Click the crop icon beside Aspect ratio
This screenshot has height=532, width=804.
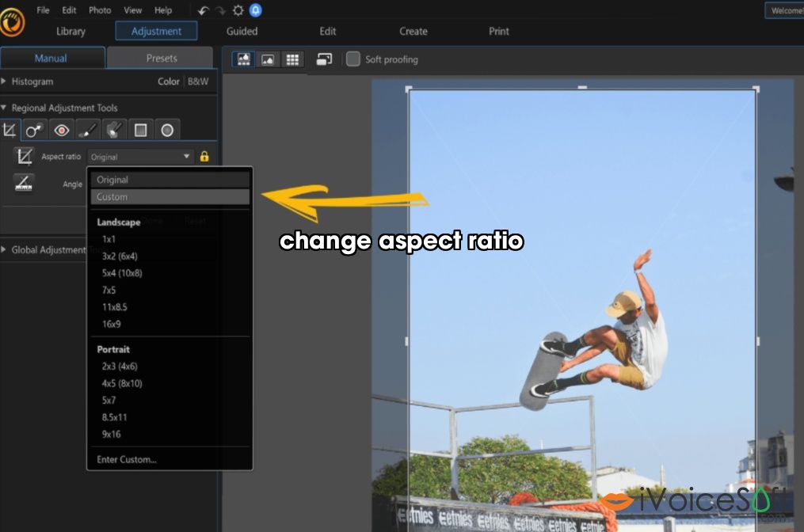point(24,156)
